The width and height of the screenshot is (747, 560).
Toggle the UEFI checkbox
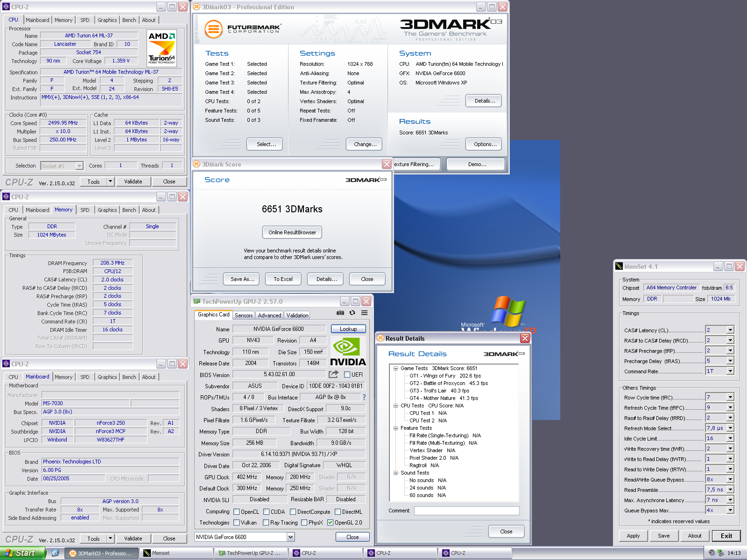[x=347, y=374]
